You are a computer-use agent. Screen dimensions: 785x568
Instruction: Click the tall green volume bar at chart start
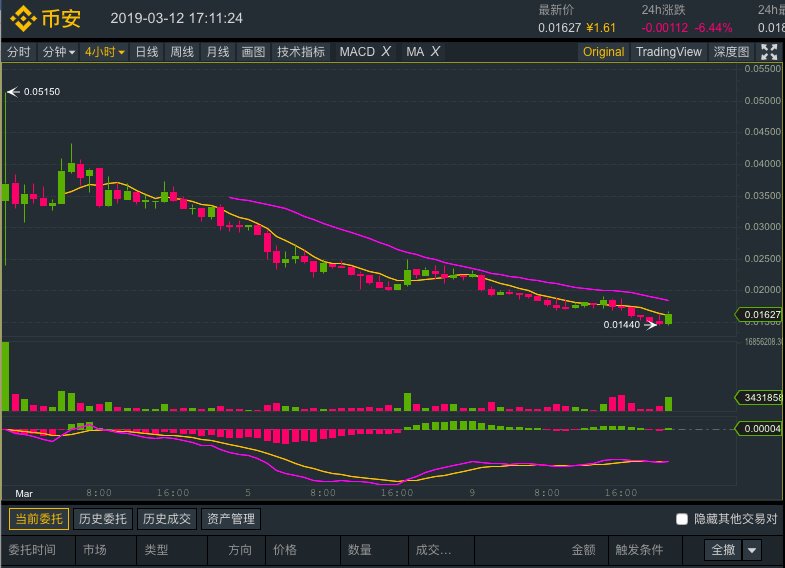coord(5,376)
